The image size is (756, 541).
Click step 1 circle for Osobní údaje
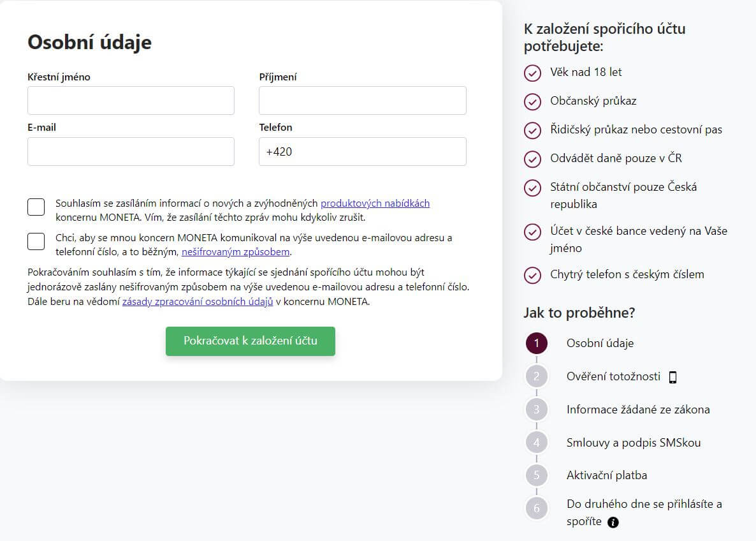(x=537, y=343)
